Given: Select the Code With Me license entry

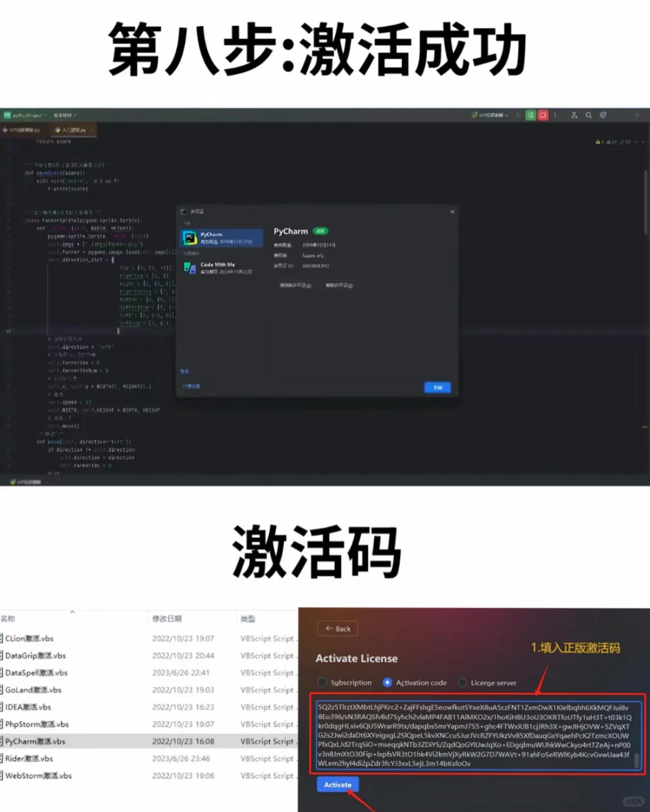Looking at the screenshot, I should point(220,268).
